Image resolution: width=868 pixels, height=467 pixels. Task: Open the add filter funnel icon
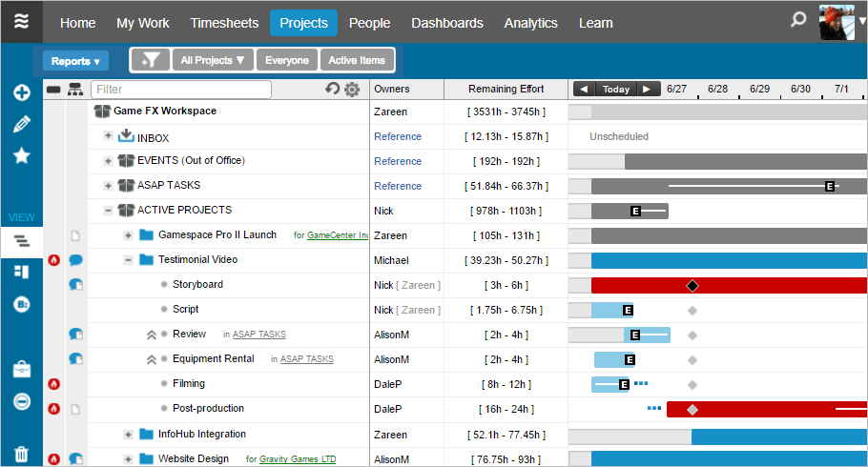149,60
